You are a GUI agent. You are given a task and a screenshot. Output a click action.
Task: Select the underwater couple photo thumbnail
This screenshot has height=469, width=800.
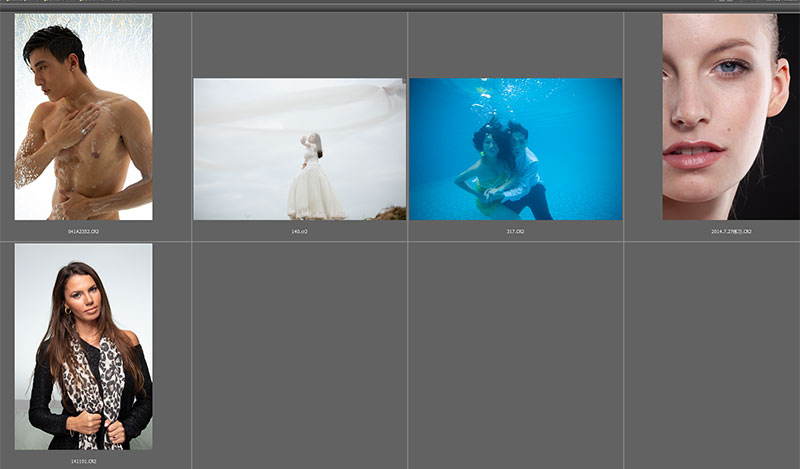516,149
